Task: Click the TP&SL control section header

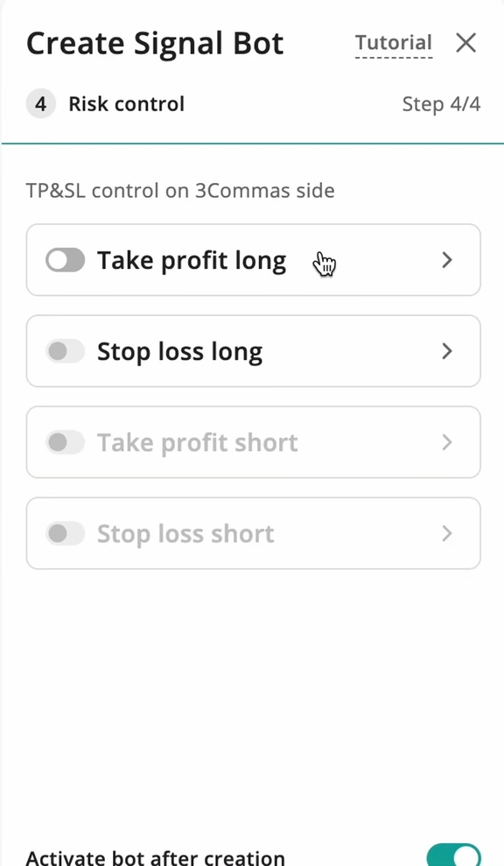Action: tap(180, 190)
